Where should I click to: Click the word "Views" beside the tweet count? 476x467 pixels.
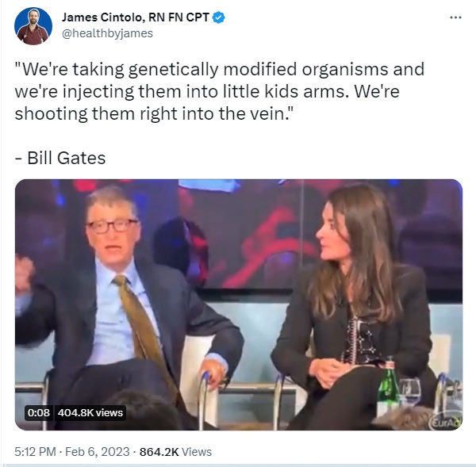point(197,451)
